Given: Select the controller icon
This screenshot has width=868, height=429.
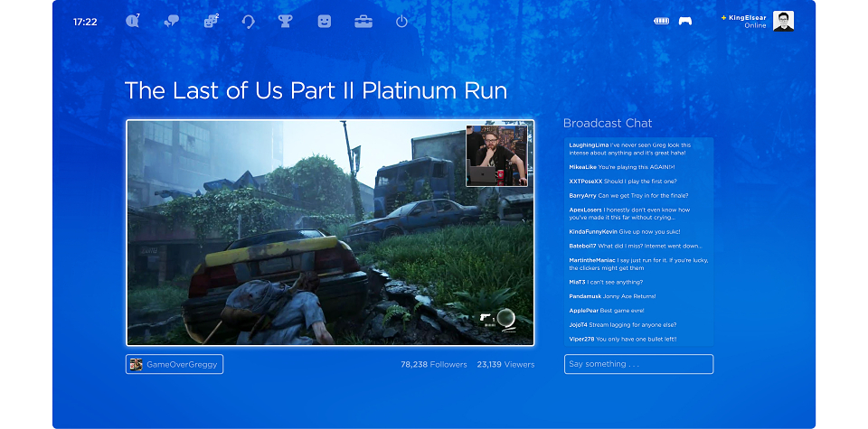Looking at the screenshot, I should [x=685, y=21].
